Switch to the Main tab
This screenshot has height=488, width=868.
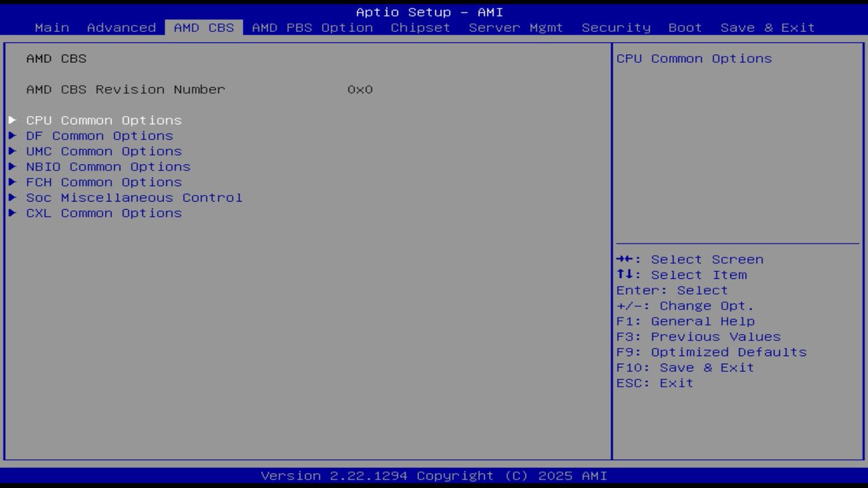[x=51, y=27]
